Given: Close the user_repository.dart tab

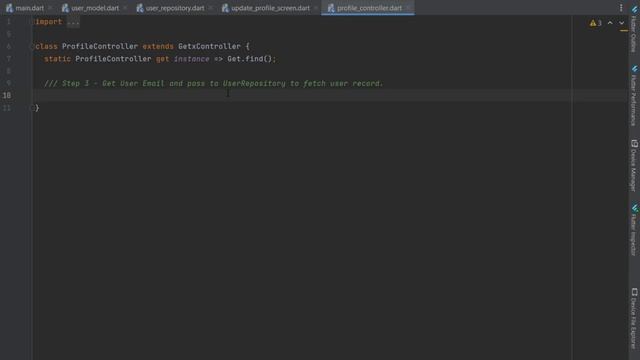Looking at the screenshot, I should pyautogui.click(x=211, y=8).
